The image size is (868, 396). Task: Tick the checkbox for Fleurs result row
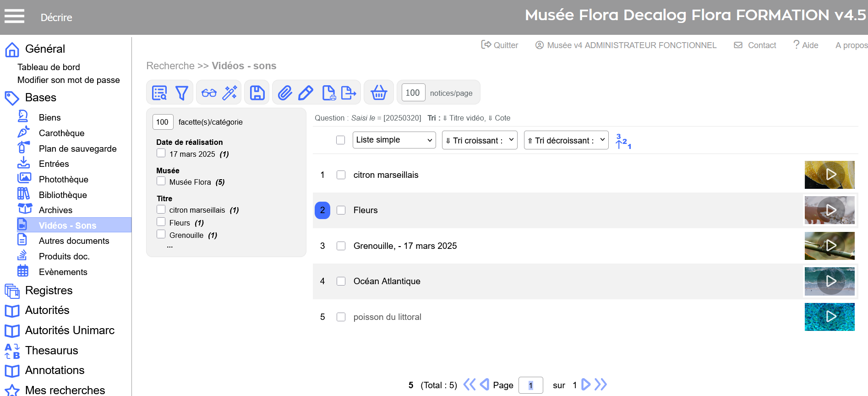pos(341,210)
